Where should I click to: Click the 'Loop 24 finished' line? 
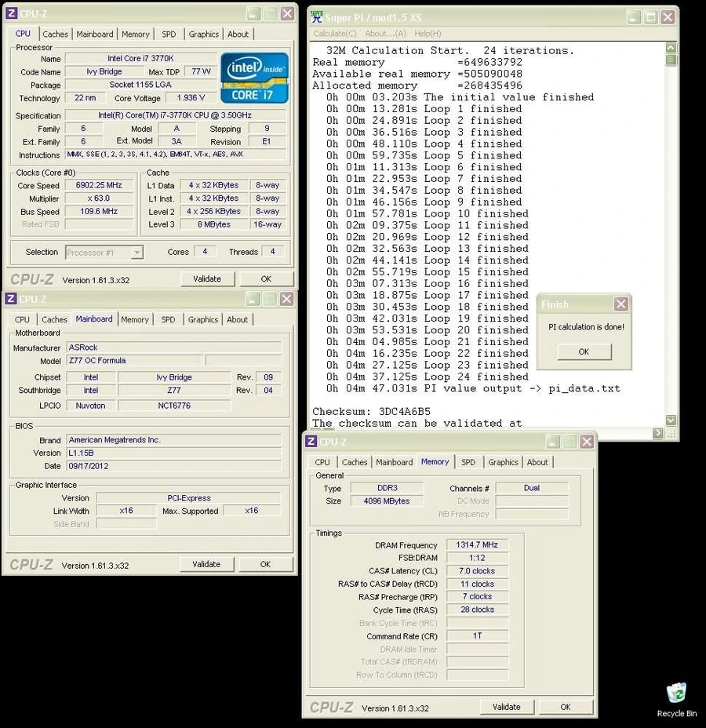coord(427,377)
